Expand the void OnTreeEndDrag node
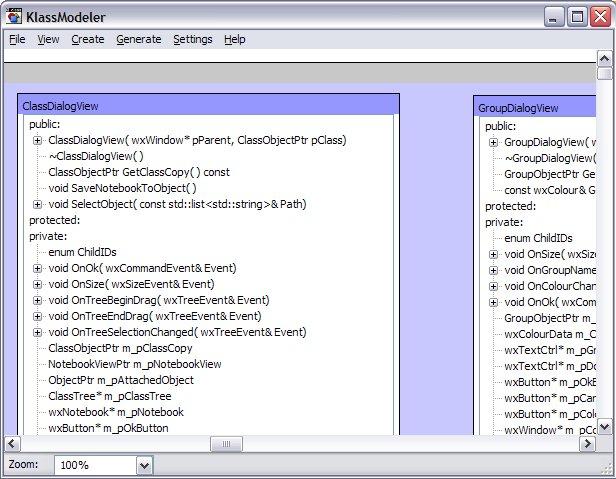 pyautogui.click(x=37, y=316)
